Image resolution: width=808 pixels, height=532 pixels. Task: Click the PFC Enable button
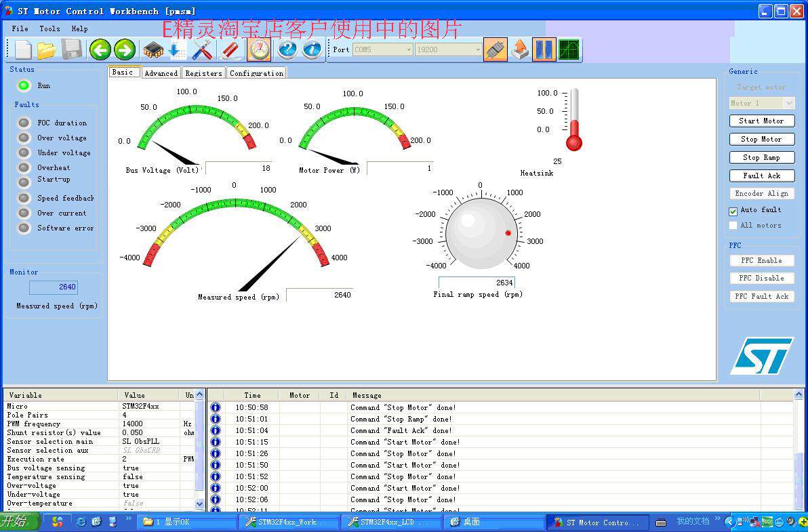pos(762,261)
